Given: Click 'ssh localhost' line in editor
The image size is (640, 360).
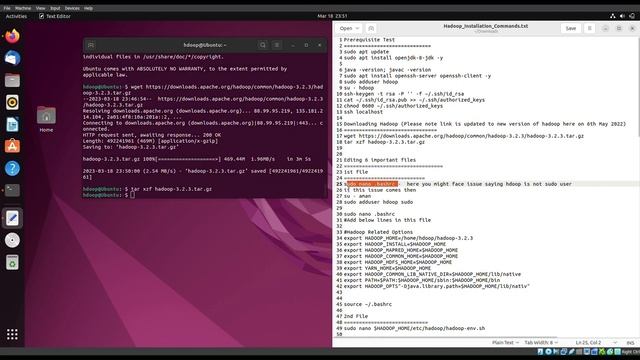Looking at the screenshot, I should coord(363,112).
